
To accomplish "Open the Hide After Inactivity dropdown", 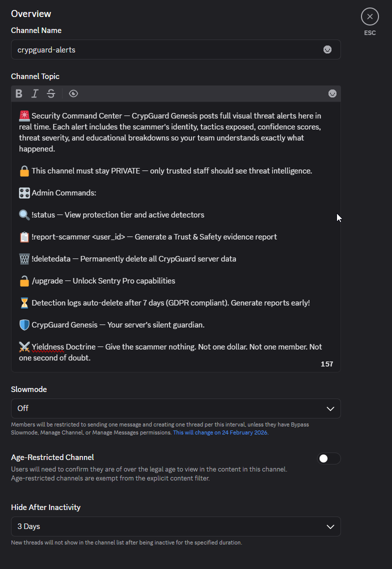I will (x=175, y=526).
